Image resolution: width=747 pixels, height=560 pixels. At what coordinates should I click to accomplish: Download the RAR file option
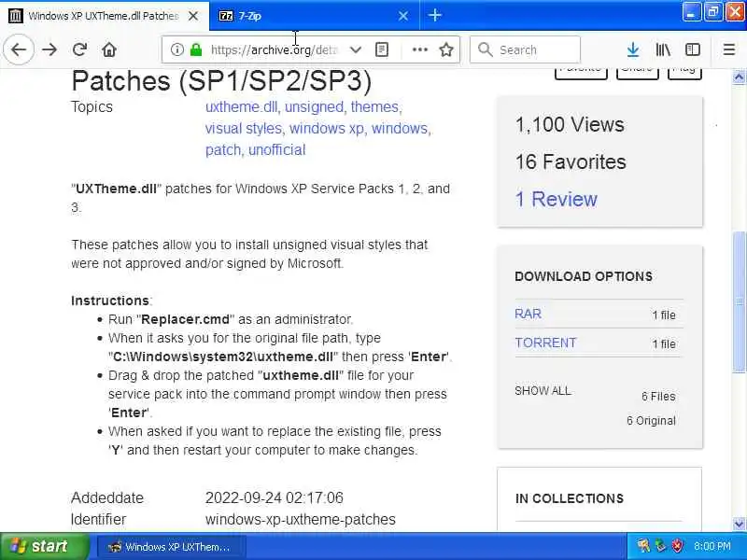[x=528, y=314]
